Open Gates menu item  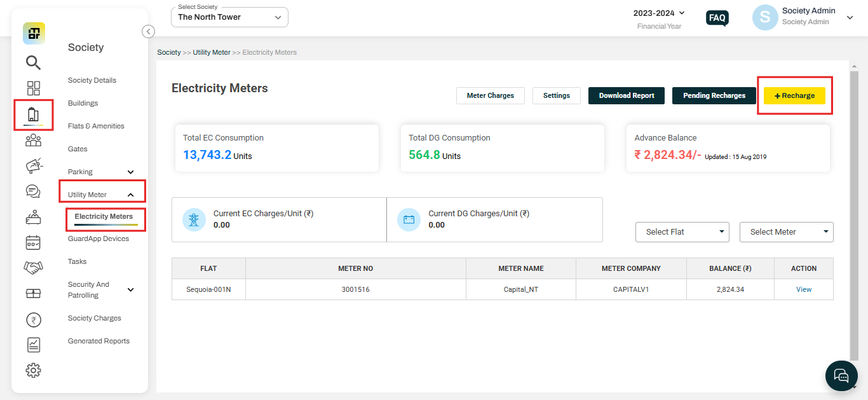tap(78, 149)
